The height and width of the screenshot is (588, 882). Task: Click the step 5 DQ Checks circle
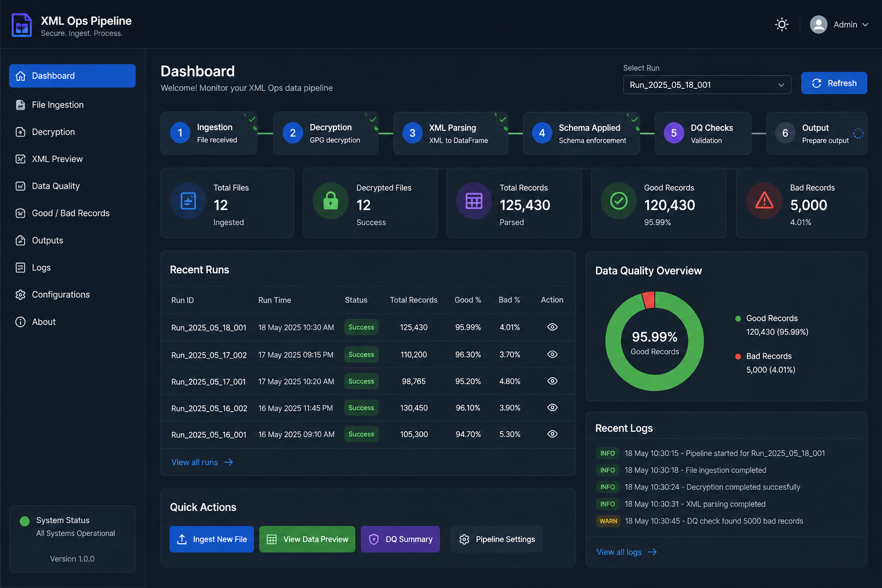pos(674,133)
